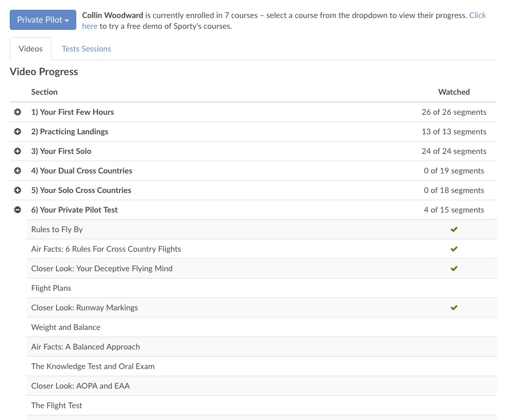This screenshot has height=420, width=505.
Task: Expand the Your First Few Hours section
Action: 18,112
